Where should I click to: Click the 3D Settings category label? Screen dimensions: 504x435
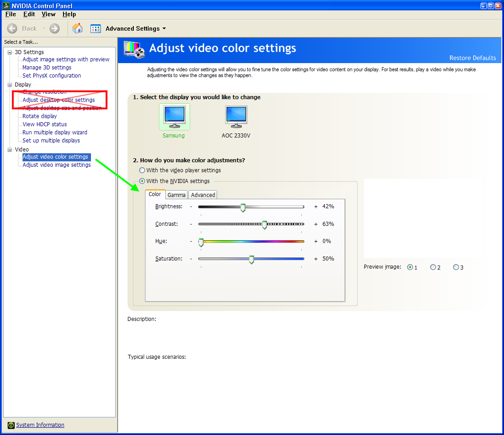click(29, 52)
